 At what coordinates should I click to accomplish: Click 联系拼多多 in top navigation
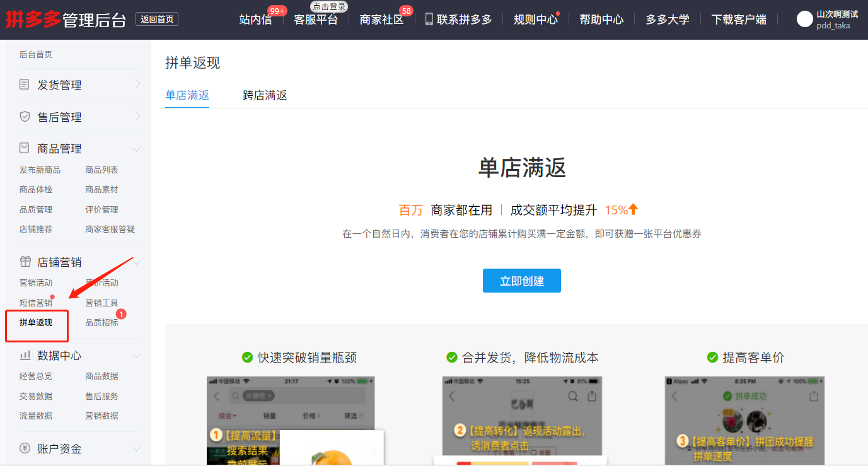(464, 20)
